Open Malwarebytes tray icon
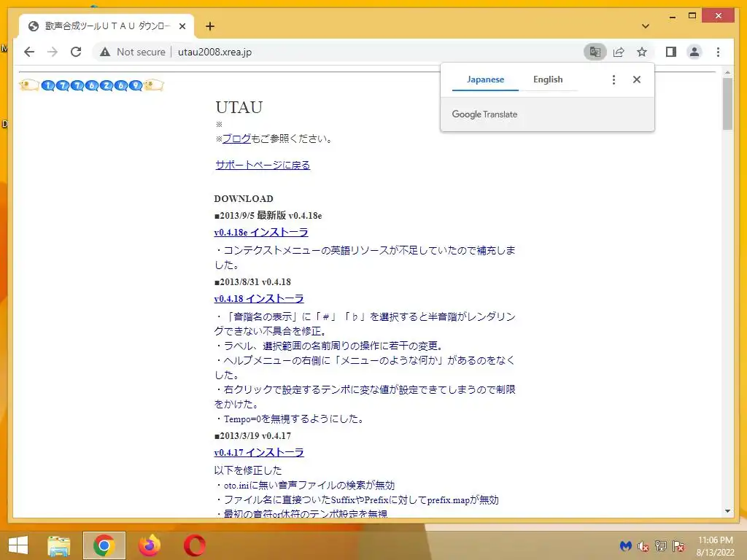 pos(625,546)
